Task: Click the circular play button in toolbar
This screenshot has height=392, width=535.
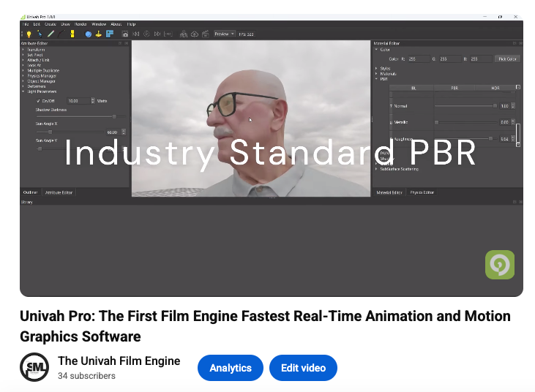Action: (146, 34)
